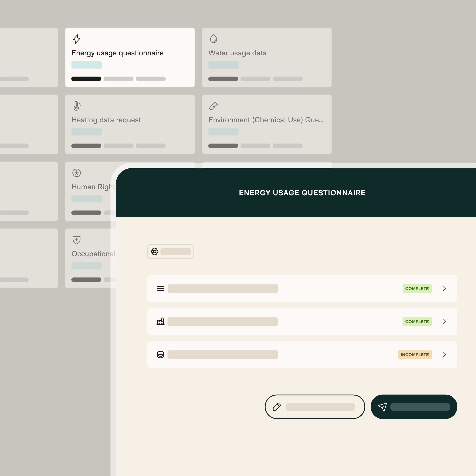Click the black progress segment on Energy card
476x476 pixels.
[x=86, y=79]
